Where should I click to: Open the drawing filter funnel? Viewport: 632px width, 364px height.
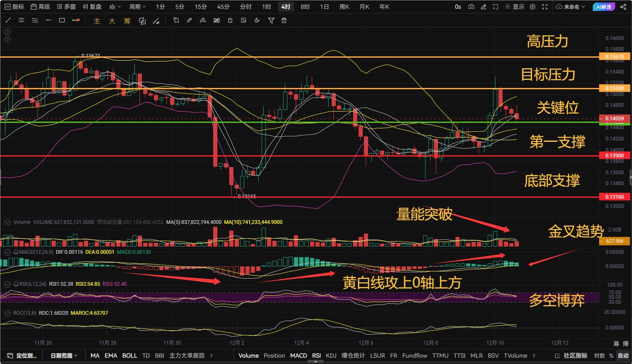[271, 20]
